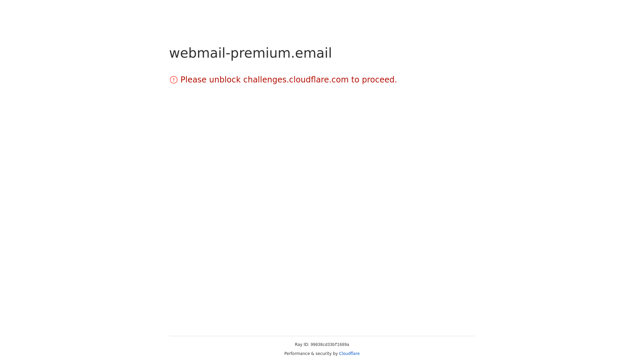Click the red exclamation warning icon
Screen dimensions: 644x362
point(174,80)
